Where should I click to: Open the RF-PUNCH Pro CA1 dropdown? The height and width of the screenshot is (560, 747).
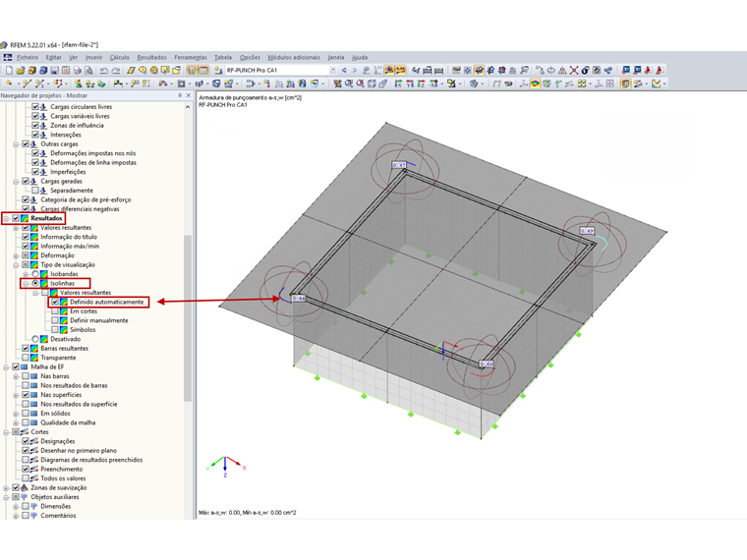tap(332, 70)
